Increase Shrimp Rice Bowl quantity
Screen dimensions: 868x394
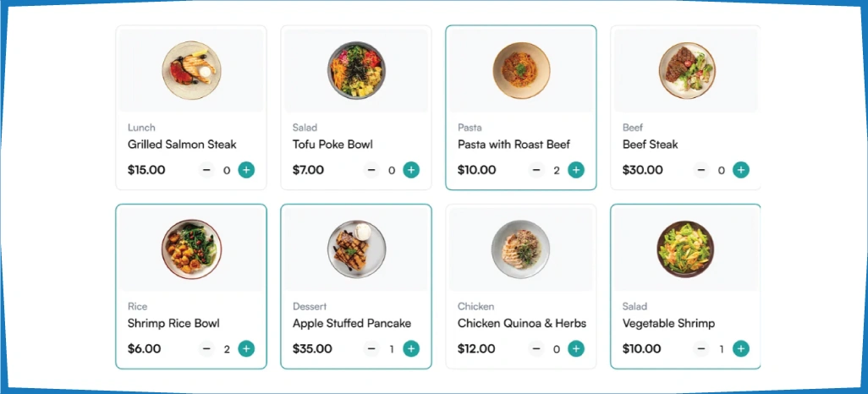pos(246,348)
